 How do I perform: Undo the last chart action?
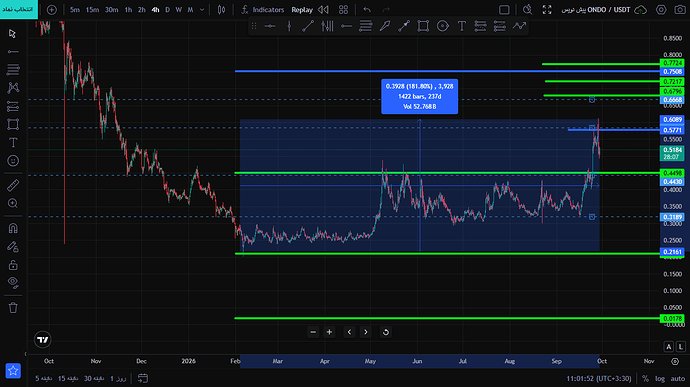pyautogui.click(x=367, y=10)
